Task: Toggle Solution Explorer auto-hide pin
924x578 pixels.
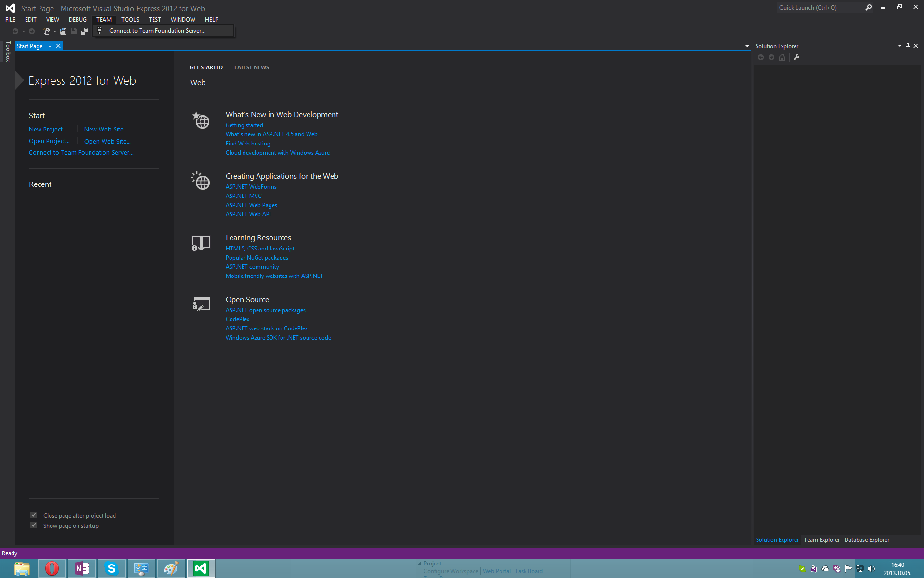Action: [908, 46]
